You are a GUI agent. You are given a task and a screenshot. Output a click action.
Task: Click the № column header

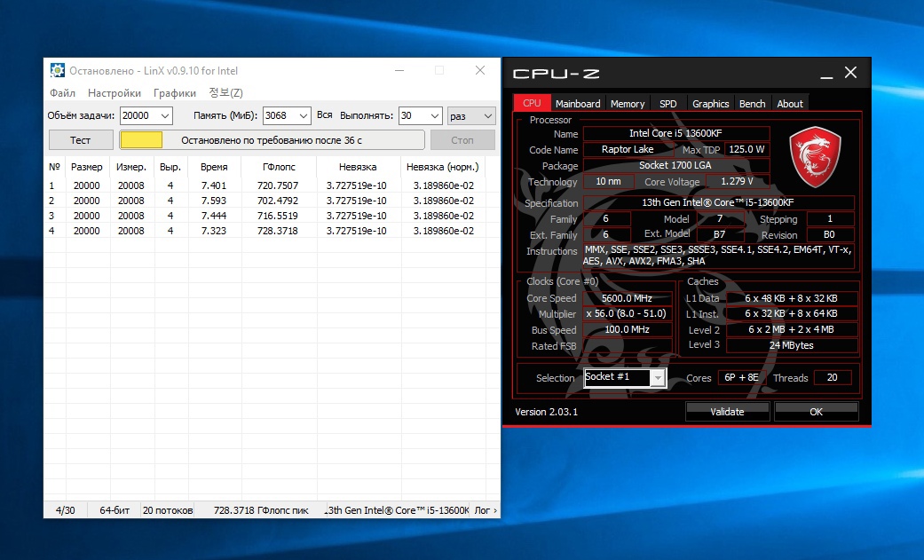tap(55, 167)
